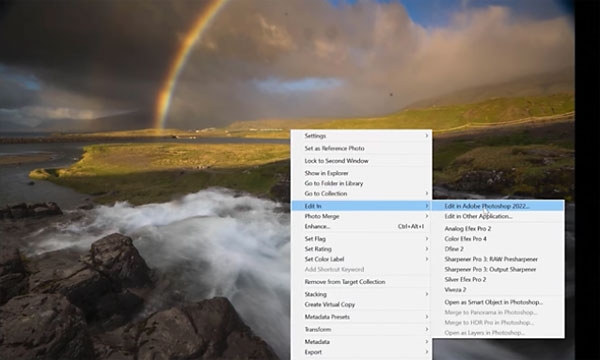
Task: Launch Color Efex Pro 4
Action: click(x=498, y=239)
